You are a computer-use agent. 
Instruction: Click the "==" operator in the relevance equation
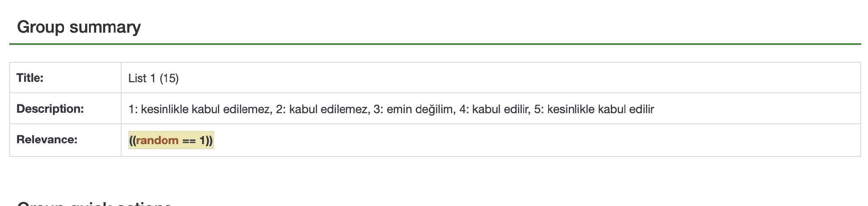tap(189, 140)
